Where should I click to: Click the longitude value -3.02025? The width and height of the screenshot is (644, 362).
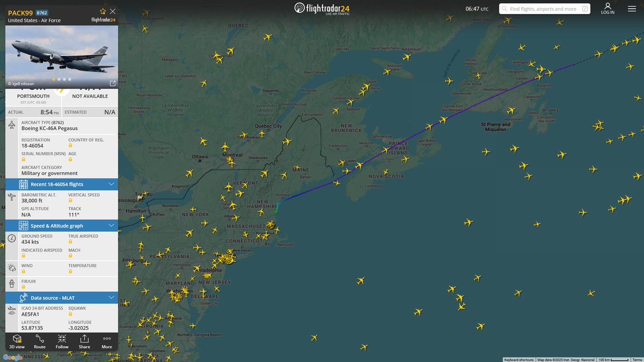(78, 328)
